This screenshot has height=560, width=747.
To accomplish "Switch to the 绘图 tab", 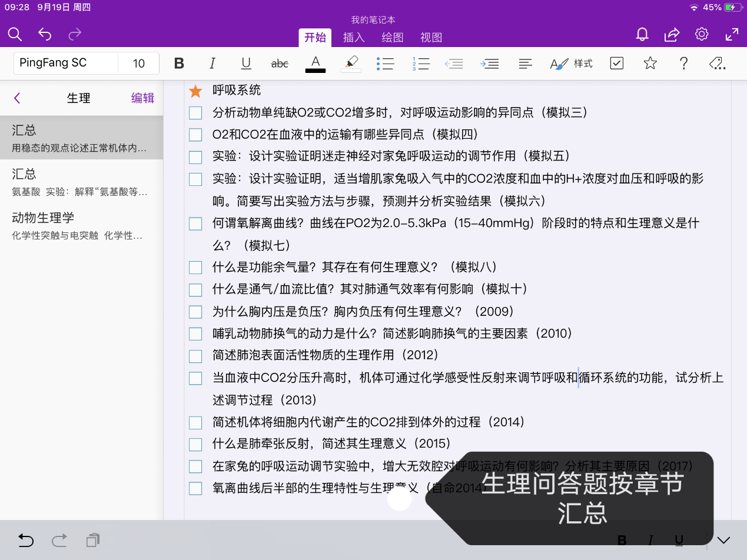I will point(393,38).
